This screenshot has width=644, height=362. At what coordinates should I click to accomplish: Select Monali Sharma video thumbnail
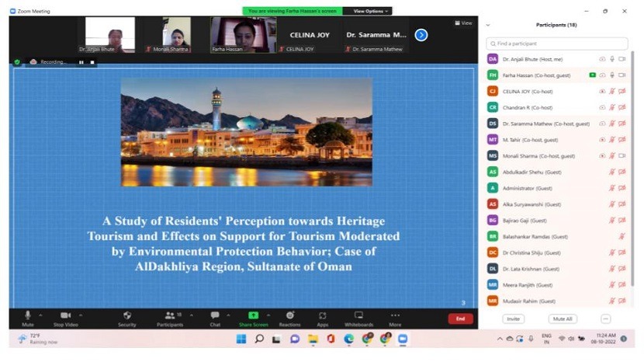tap(177, 35)
